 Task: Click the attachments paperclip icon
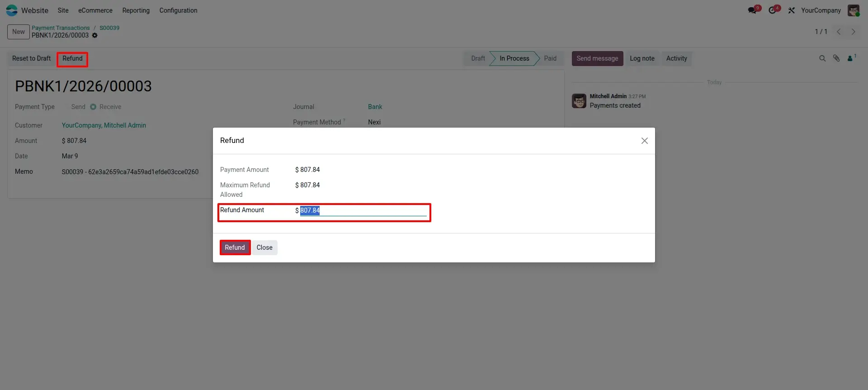836,58
